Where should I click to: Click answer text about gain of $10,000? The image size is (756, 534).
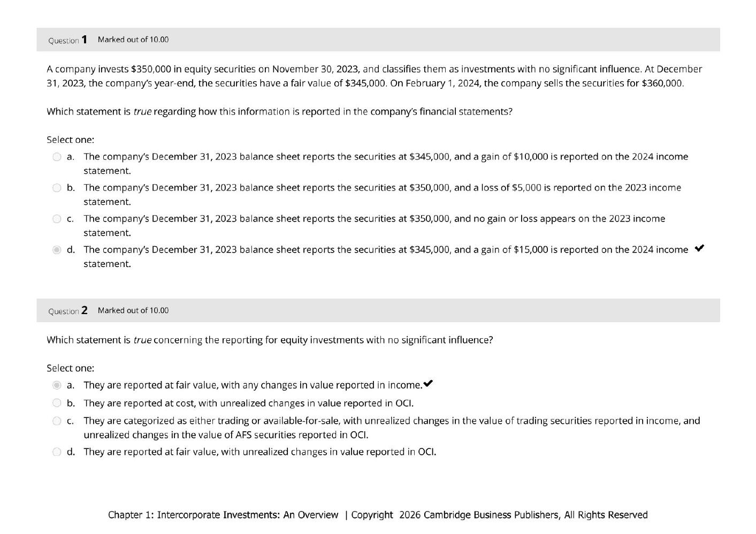(386, 164)
